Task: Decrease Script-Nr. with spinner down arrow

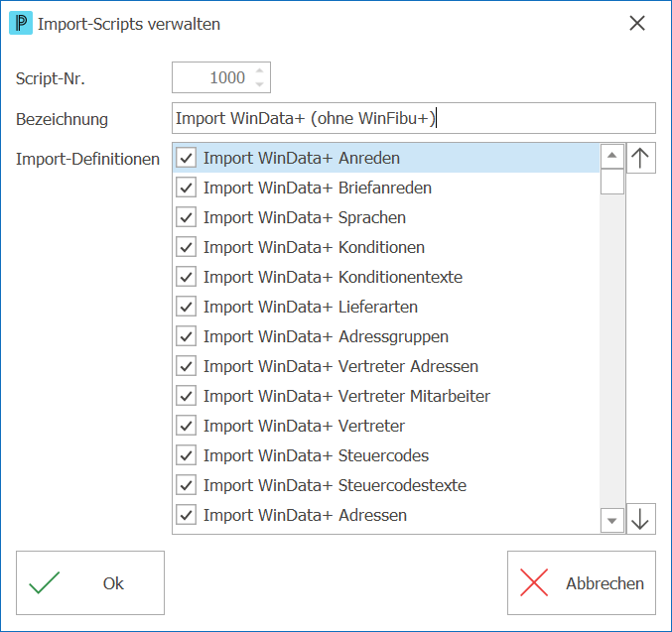Action: 259,84
